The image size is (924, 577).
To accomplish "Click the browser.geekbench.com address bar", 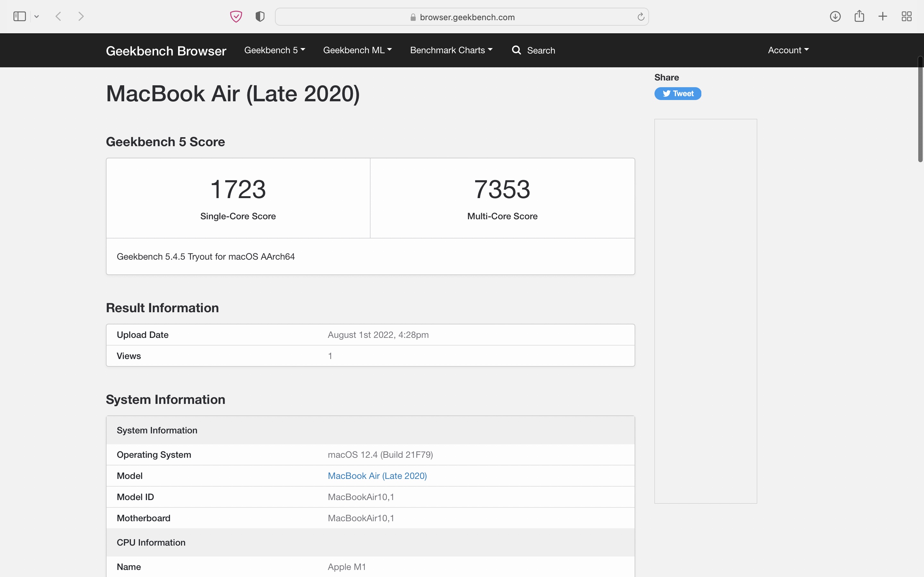I will (x=462, y=17).
